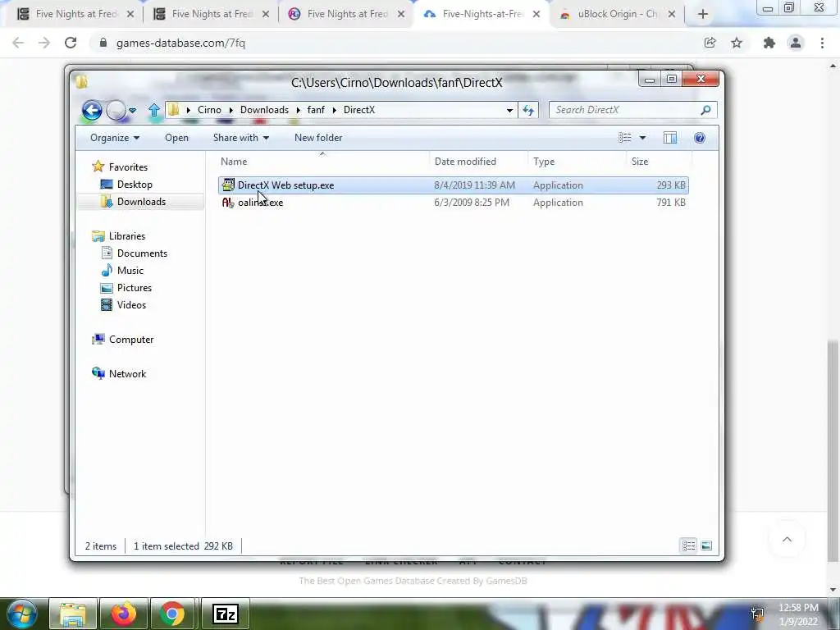Open Chrome three-dot menu
840x630 pixels.
pyautogui.click(x=822, y=43)
